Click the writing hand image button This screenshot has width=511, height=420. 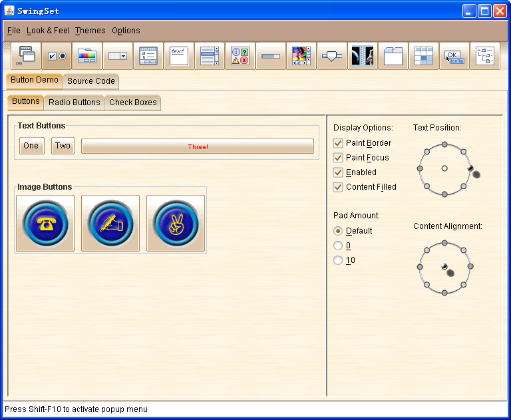click(x=110, y=224)
